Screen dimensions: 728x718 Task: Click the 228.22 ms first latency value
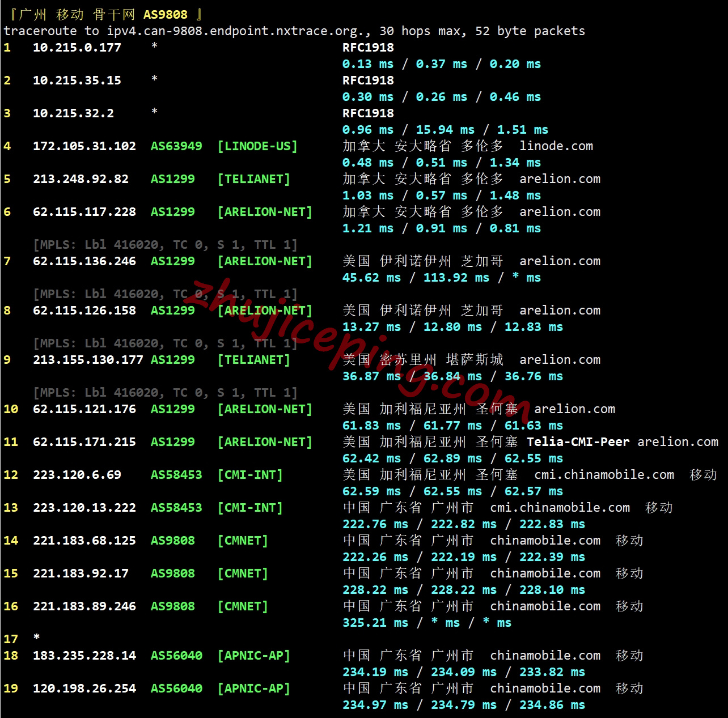click(x=375, y=590)
